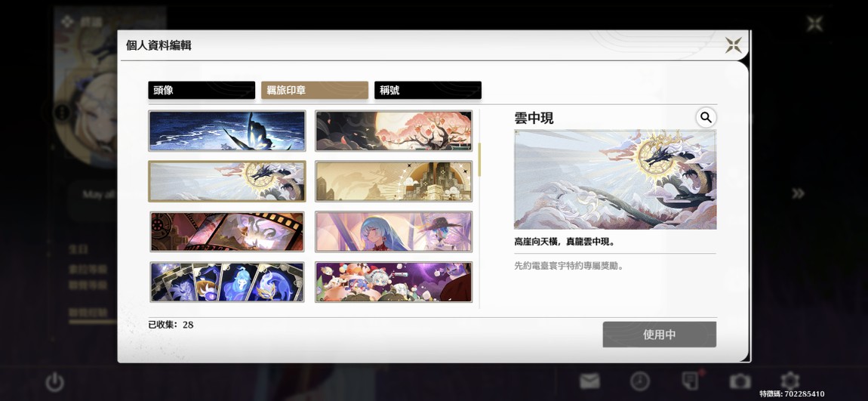Select the moon and cherry tree stamp
Image resolution: width=868 pixels, height=401 pixels.
click(x=393, y=131)
